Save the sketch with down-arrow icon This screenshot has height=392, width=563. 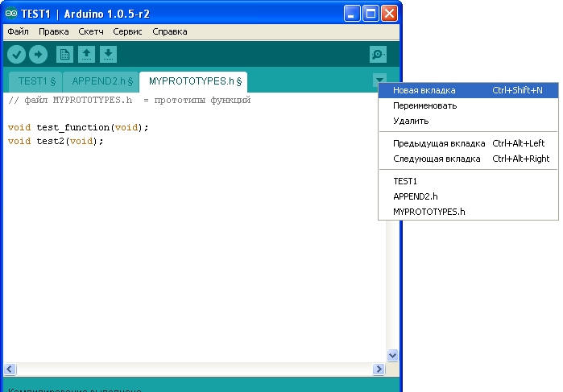click(x=108, y=55)
